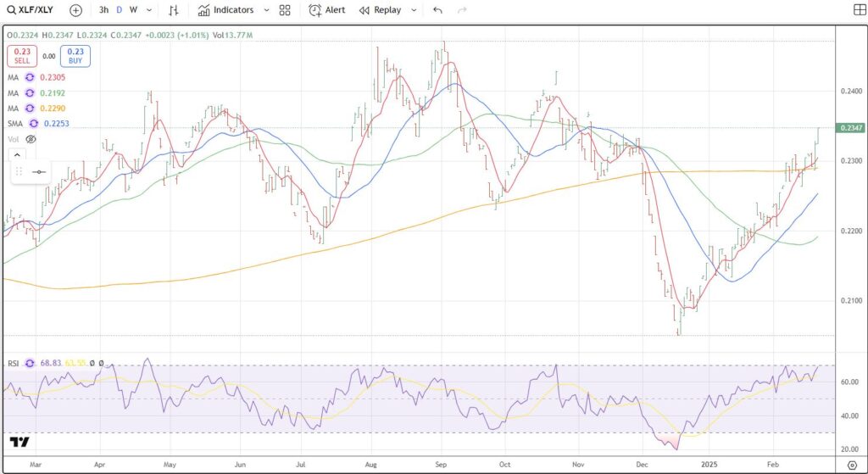Click the current price label 0.2347
Image resolution: width=868 pixels, height=474 pixels.
[851, 128]
